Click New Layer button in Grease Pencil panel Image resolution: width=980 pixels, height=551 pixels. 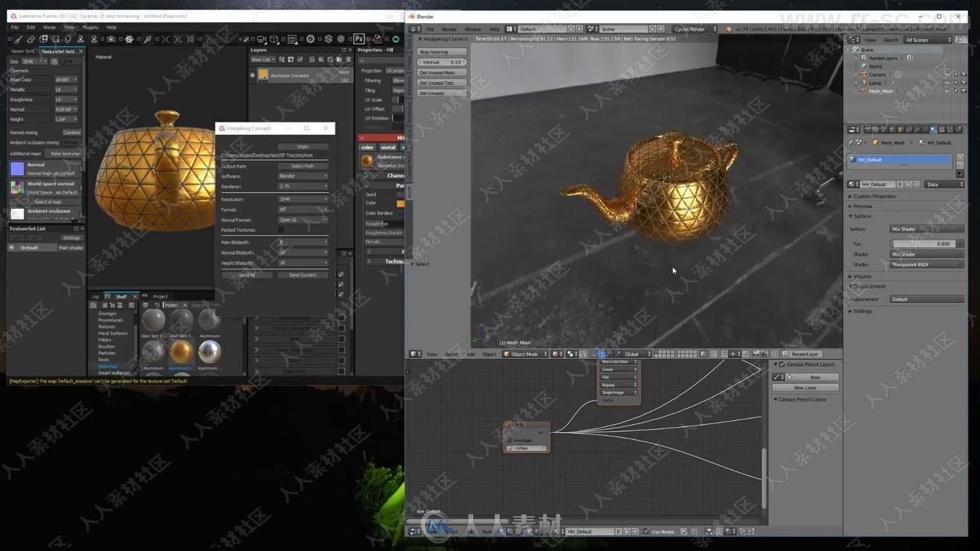pyautogui.click(x=805, y=387)
